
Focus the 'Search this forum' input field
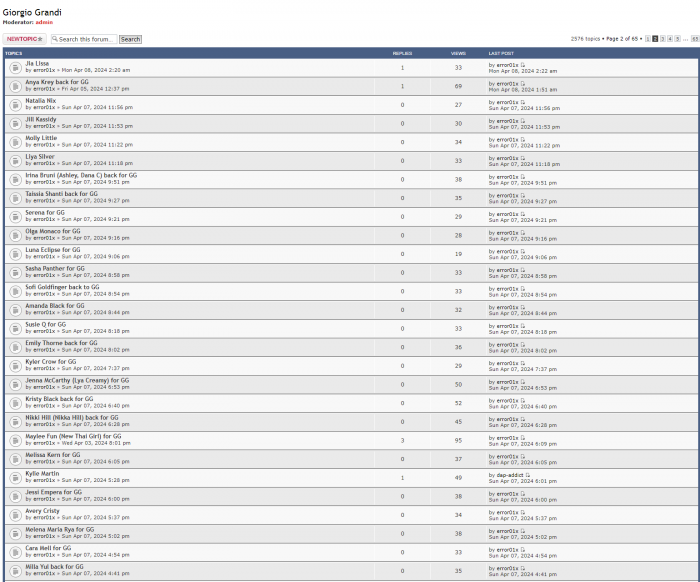[86, 40]
